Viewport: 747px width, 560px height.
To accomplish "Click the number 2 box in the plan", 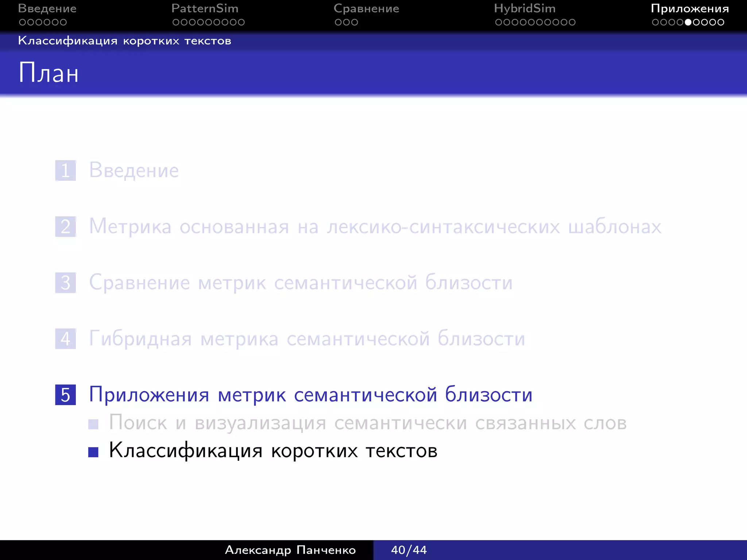I will [66, 227].
